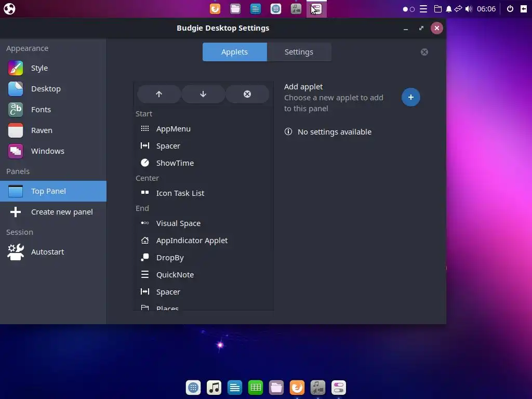Maximize the Budgie Desktop Settings window

point(421,28)
